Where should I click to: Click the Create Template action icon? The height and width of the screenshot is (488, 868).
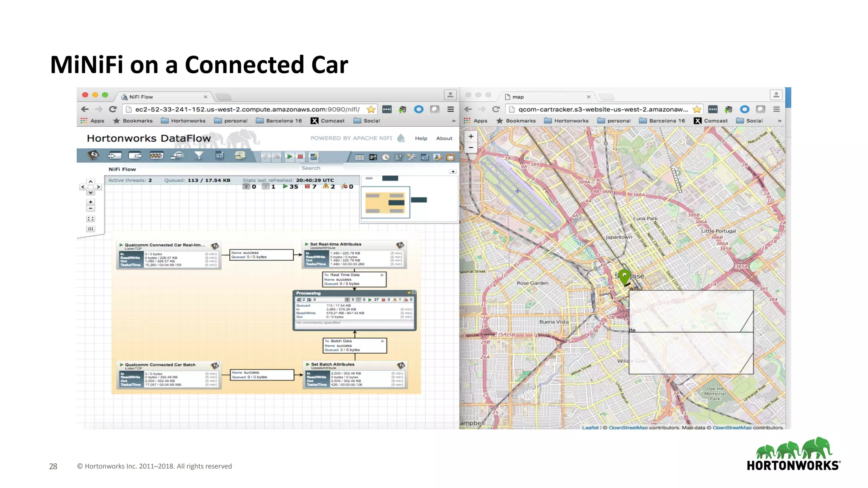tap(314, 157)
